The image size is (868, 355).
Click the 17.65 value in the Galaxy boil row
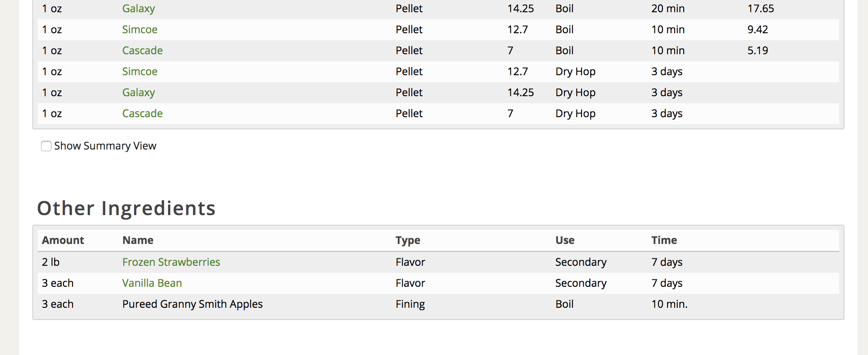pos(761,9)
